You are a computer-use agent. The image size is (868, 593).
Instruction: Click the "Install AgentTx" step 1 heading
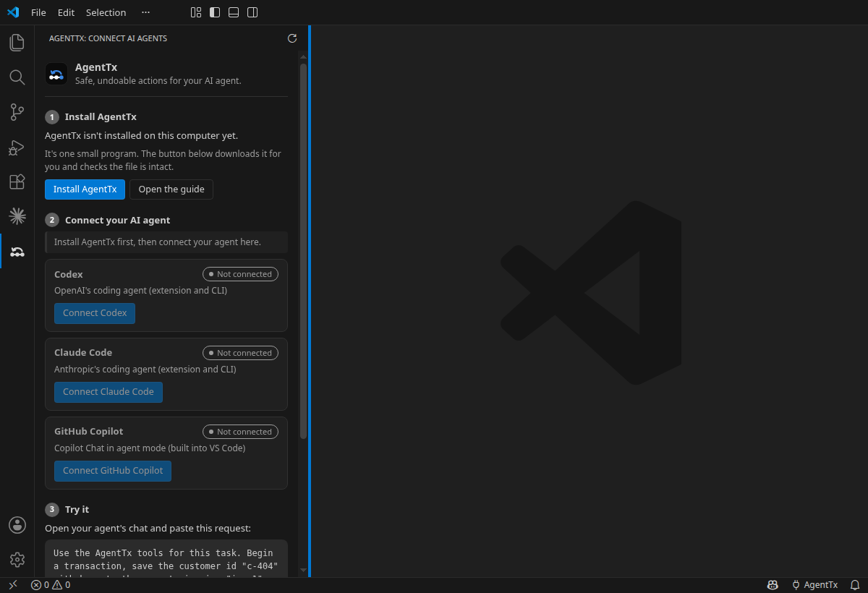click(101, 116)
